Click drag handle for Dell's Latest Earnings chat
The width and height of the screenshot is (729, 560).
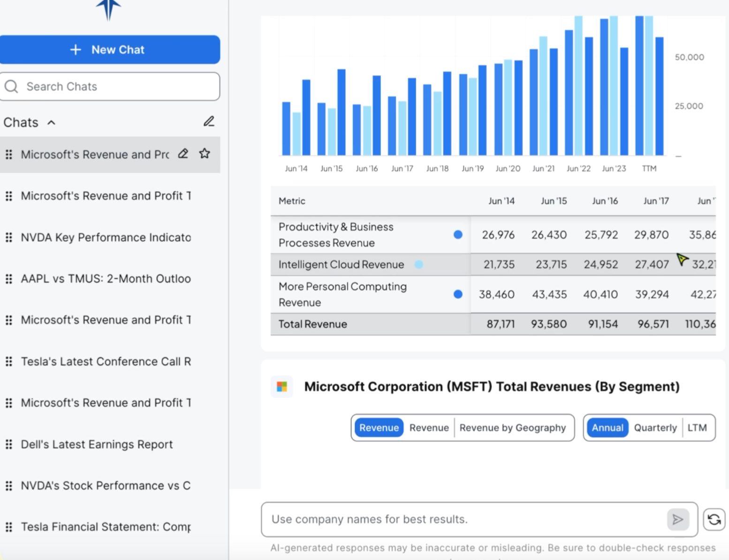point(8,444)
